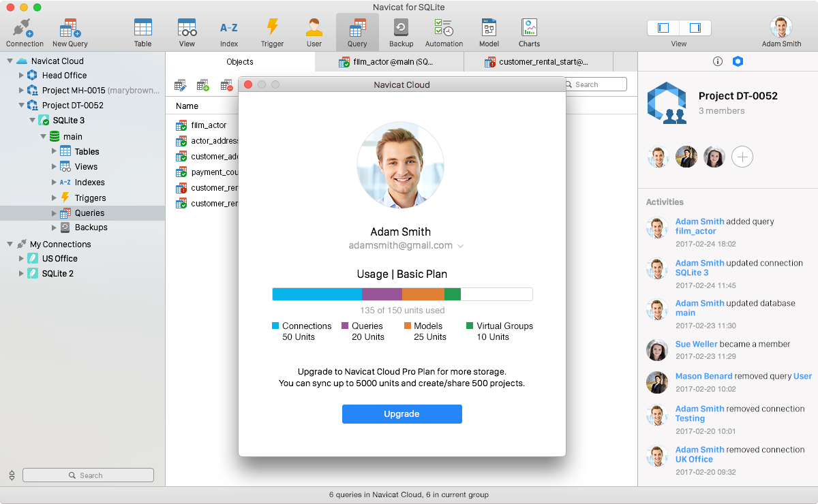The image size is (818, 504).
Task: Click Adam Smith avatar in toolbar
Action: click(x=781, y=27)
